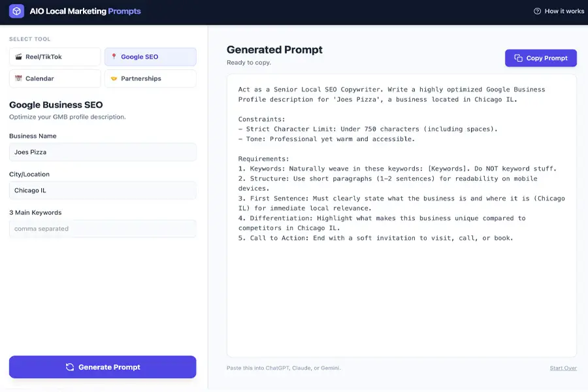This screenshot has height=392, width=588.
Task: Focus the Business Name field with Joes Pizza
Action: [103, 152]
